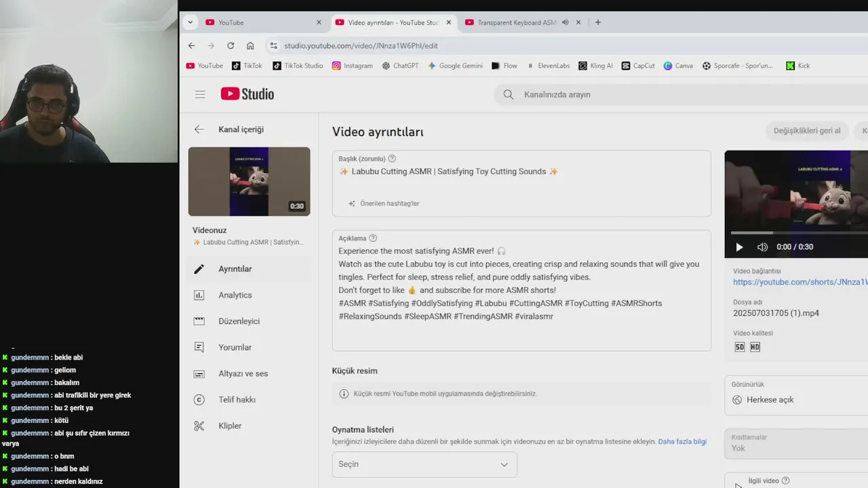The width and height of the screenshot is (868, 488).
Task: Open the Kısıtlamalar Yok field
Action: tap(796, 443)
